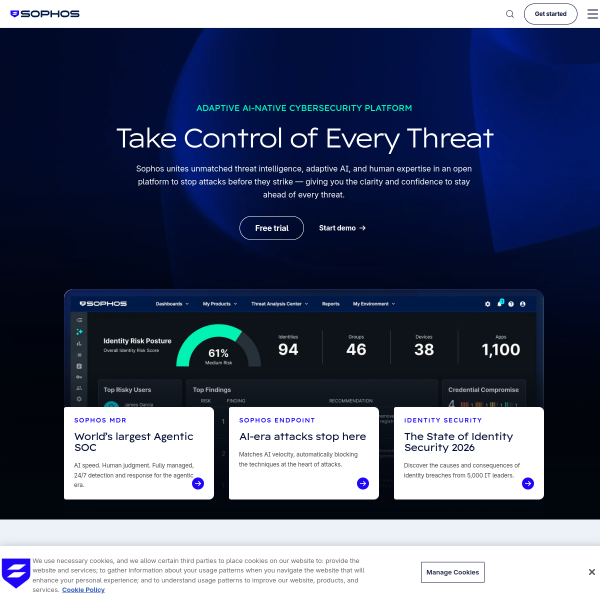Viewport: 600px width, 600px height.
Task: Click Take Control of Every Threat headline
Action: click(305, 139)
